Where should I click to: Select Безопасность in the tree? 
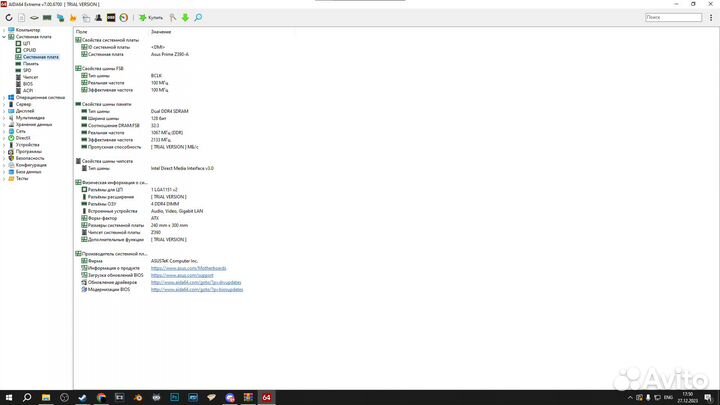[x=30, y=158]
